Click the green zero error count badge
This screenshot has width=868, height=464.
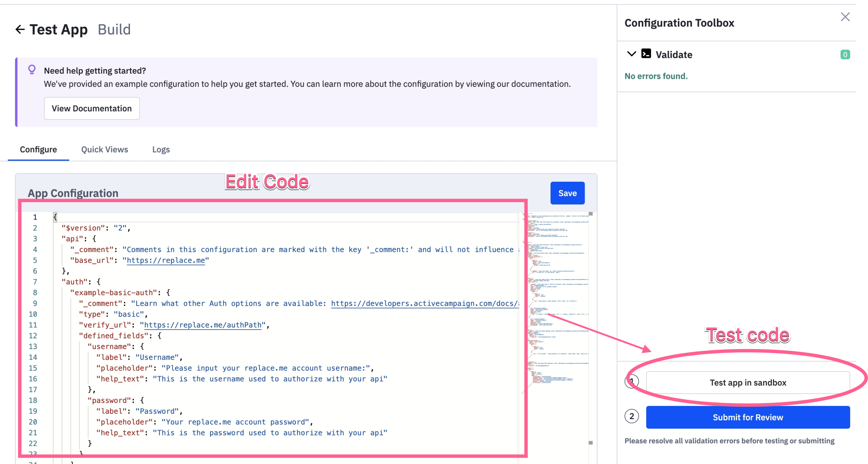click(844, 55)
